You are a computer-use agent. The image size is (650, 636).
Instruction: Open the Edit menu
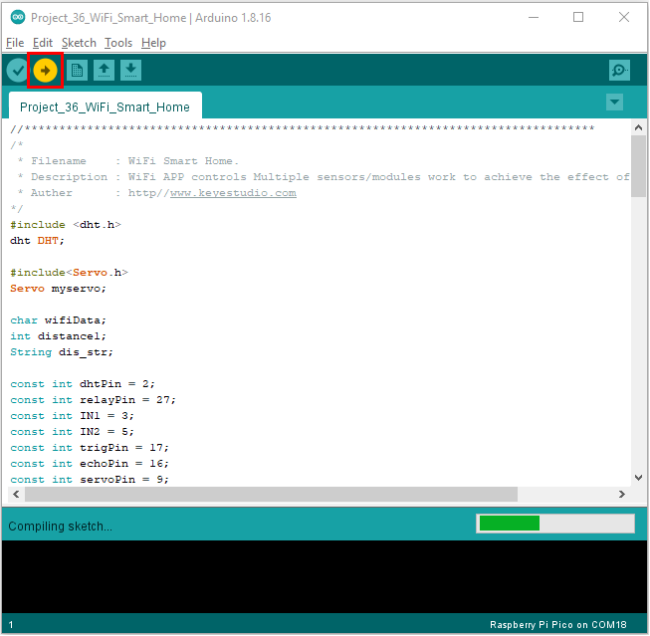pyautogui.click(x=43, y=43)
